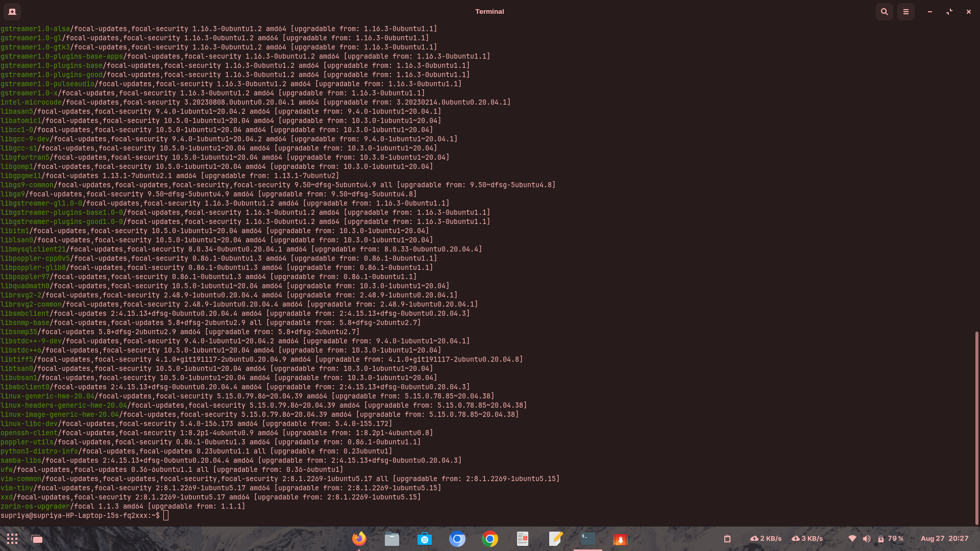Click package name linux-libc-dev
Image resolution: width=980 pixels, height=551 pixels.
(x=29, y=424)
